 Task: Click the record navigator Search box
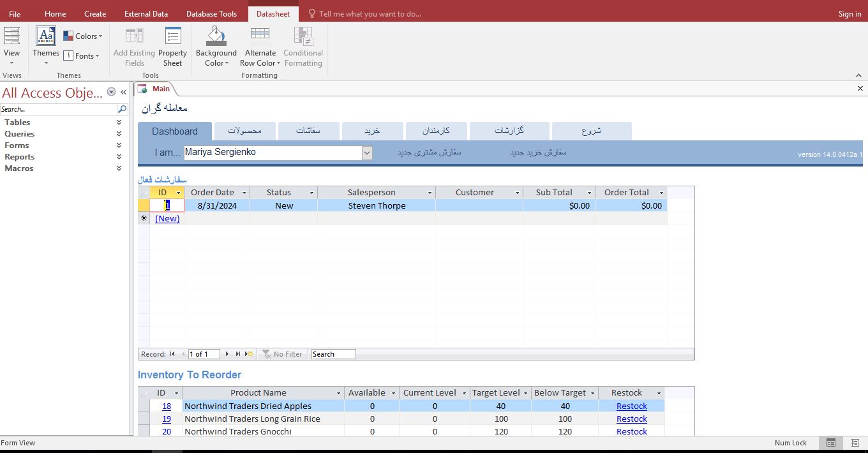point(333,354)
